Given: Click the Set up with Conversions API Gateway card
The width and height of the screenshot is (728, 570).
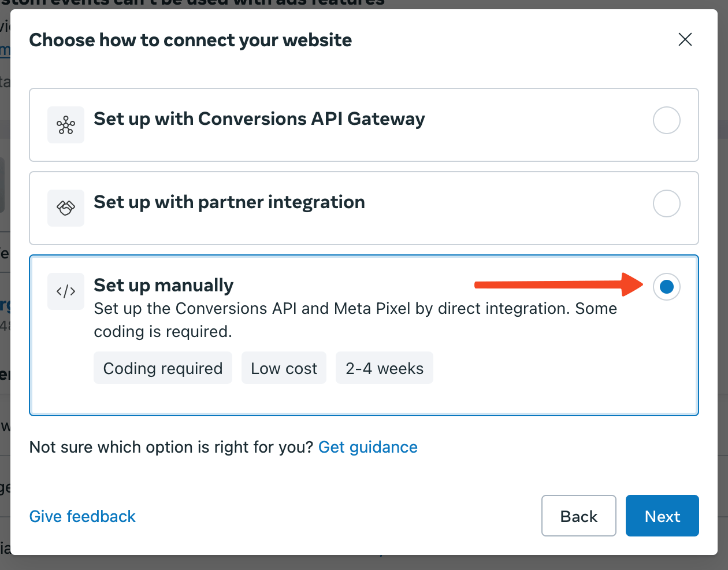Looking at the screenshot, I should (363, 125).
